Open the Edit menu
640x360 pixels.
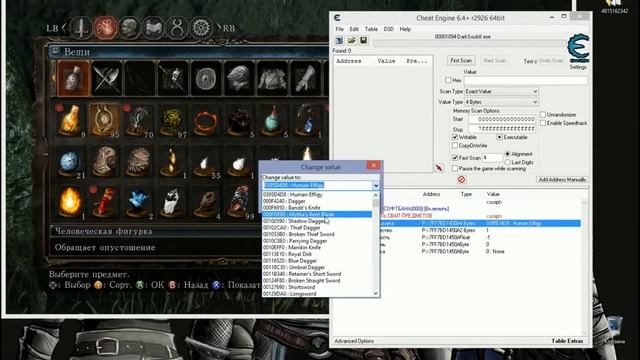tap(354, 29)
